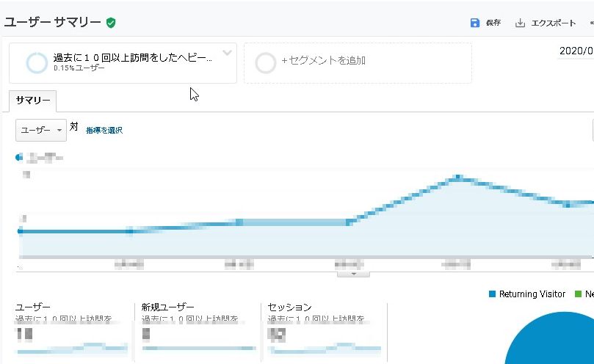Click the エクスポート label
The height and width of the screenshot is (364, 594).
pos(554,23)
